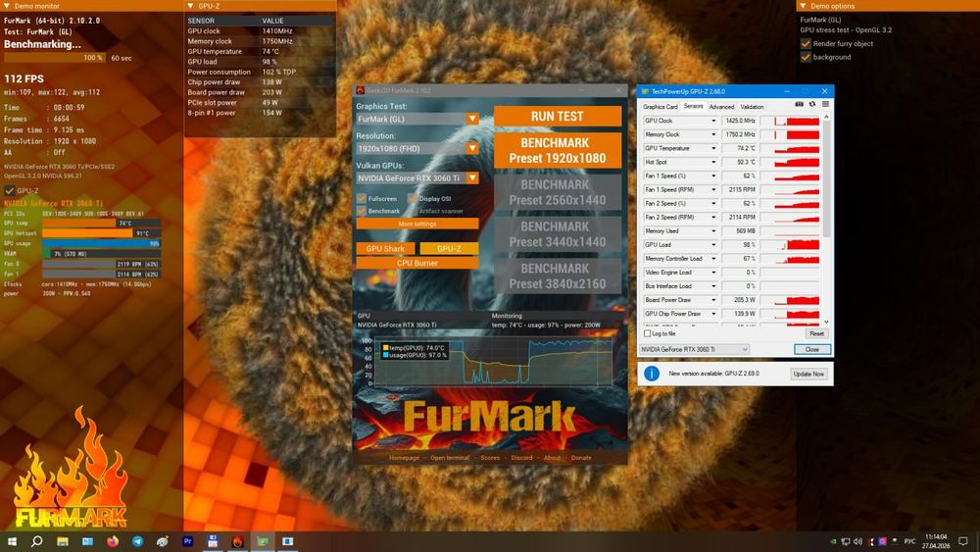
Task: Toggle the Benchmark checkbox in FurMark
Action: pos(362,211)
